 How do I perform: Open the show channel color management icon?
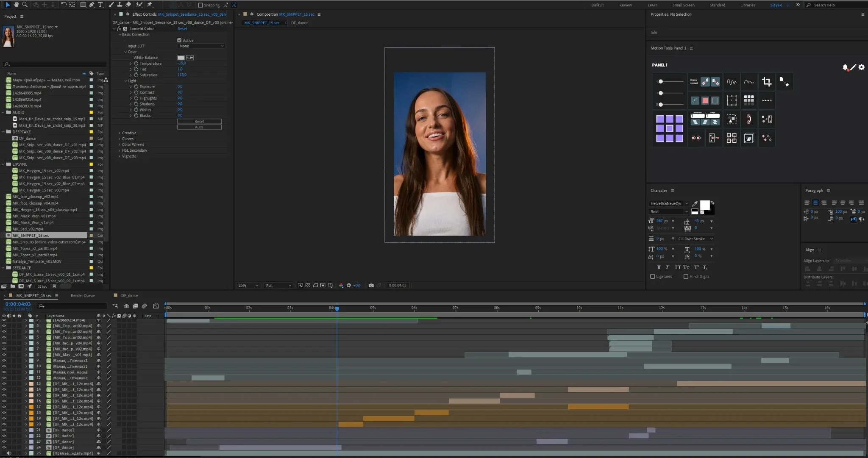tap(341, 286)
